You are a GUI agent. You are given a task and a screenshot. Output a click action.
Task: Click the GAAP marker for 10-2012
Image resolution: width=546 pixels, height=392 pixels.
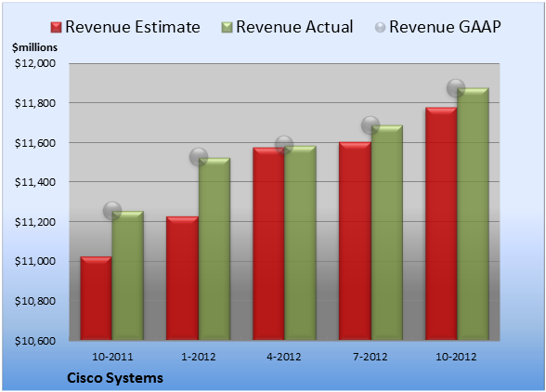(x=456, y=88)
